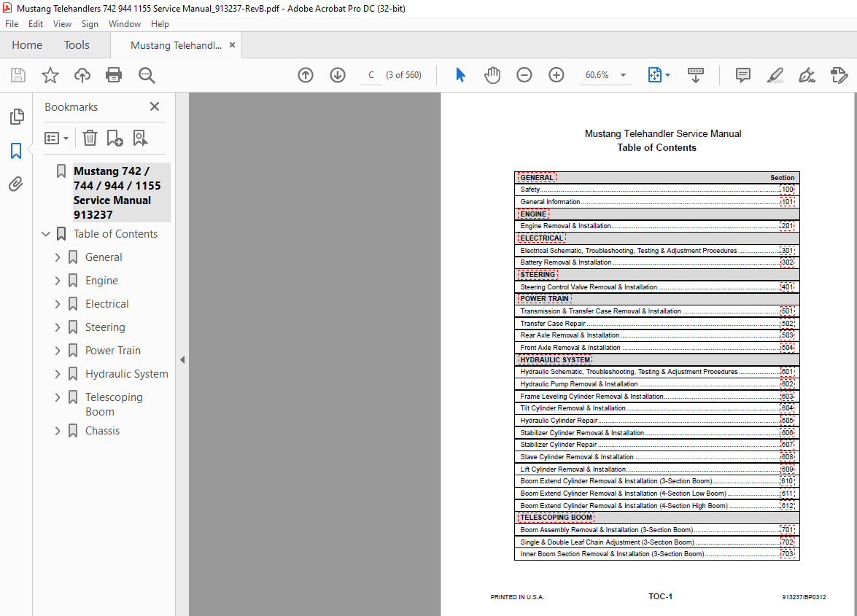Zoom in with plus button
Viewport: 857px width, 616px height.
(x=557, y=75)
